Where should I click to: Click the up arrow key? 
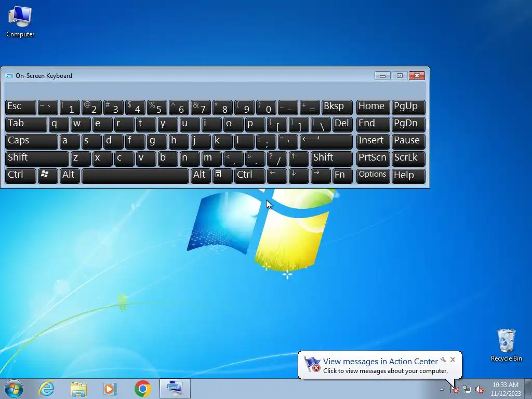[299, 159]
